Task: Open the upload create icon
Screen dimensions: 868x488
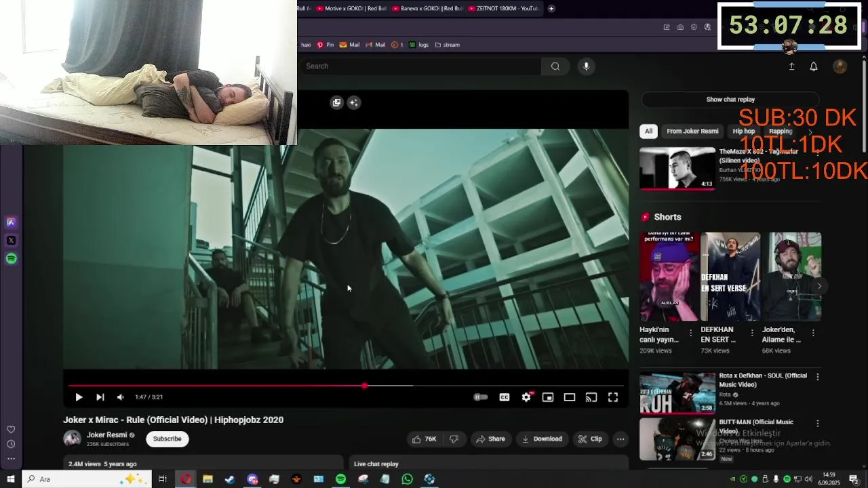Action: pos(791,66)
